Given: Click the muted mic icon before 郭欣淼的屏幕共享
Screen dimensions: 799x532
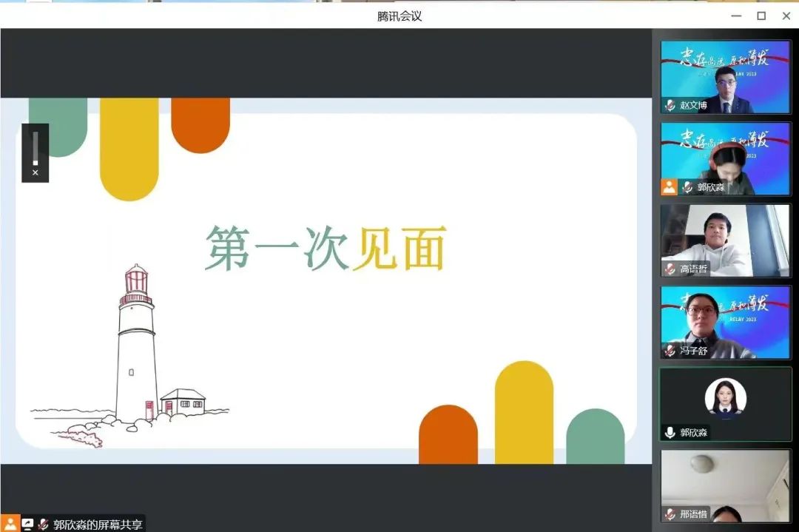Looking at the screenshot, I should point(43,525).
